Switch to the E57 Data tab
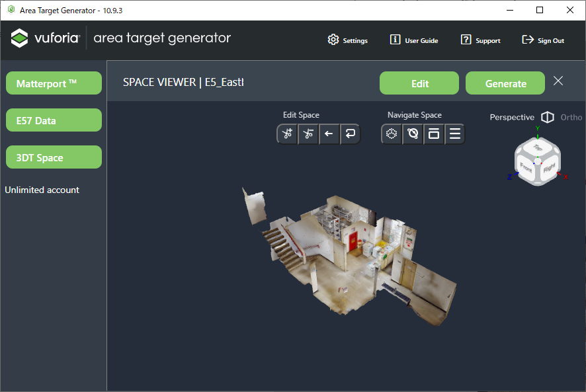 (54, 120)
